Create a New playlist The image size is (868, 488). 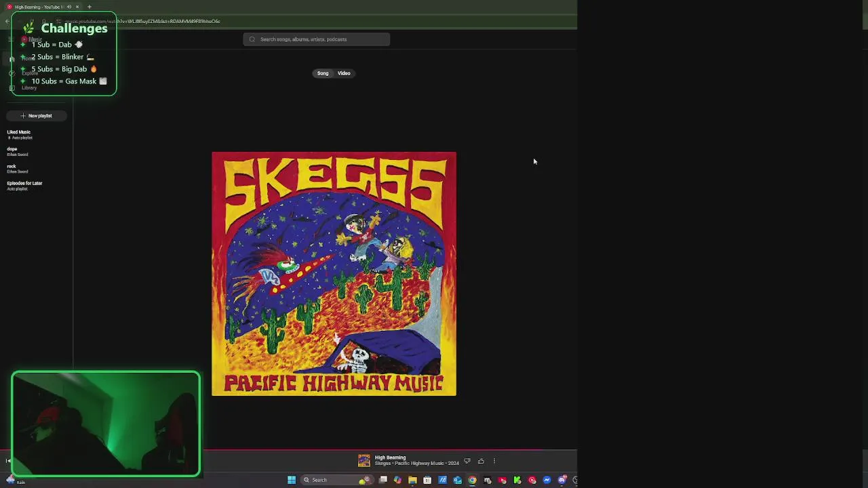pos(37,116)
